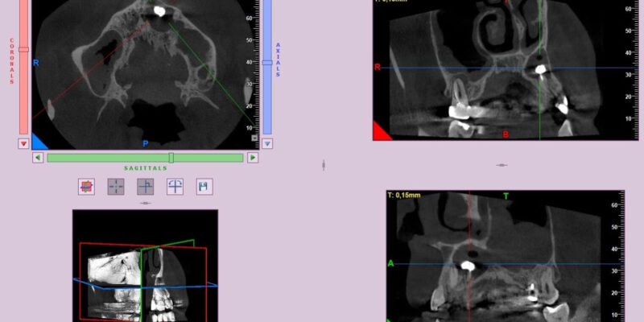Click the green A orientation marker in sagittal view
Screen dimensions: 644x322
[x=390, y=263]
